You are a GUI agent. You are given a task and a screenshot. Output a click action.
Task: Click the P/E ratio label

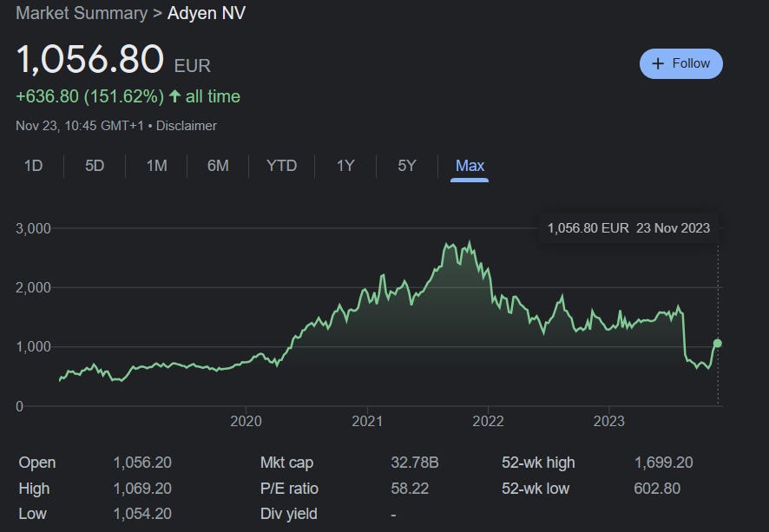click(x=289, y=489)
